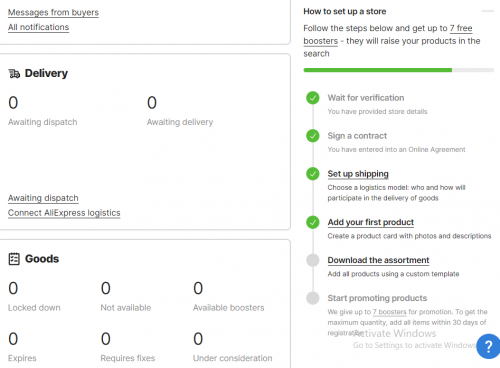Click the gray circle next to Start promoting products
Viewport: 500px width, 368px height.
pyautogui.click(x=313, y=298)
